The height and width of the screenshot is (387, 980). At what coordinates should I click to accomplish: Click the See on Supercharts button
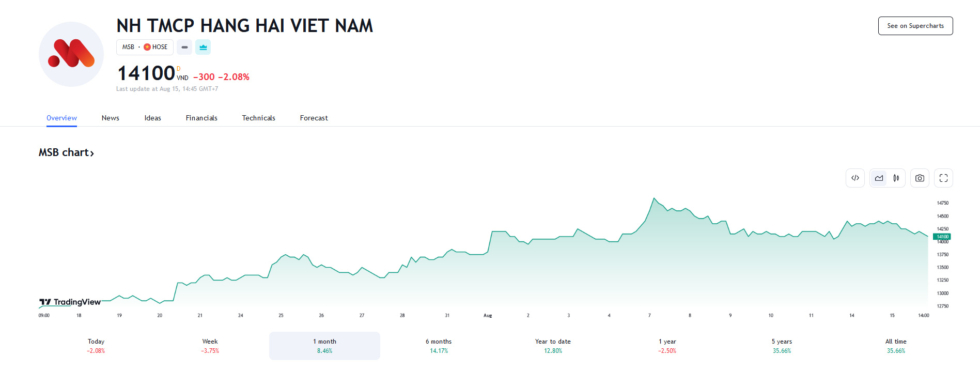(x=915, y=26)
